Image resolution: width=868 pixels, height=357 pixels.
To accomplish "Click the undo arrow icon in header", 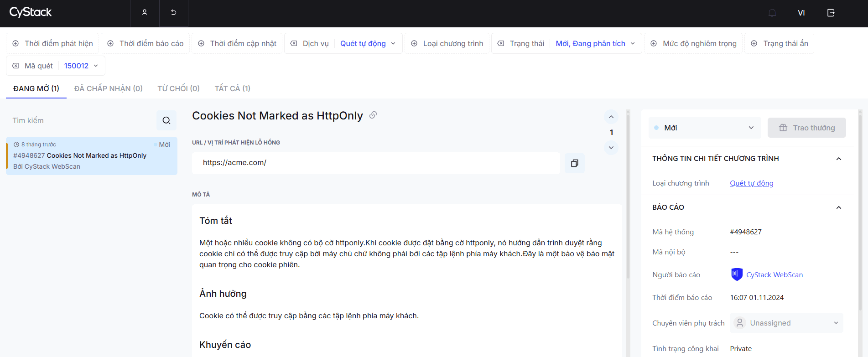I will coord(174,13).
